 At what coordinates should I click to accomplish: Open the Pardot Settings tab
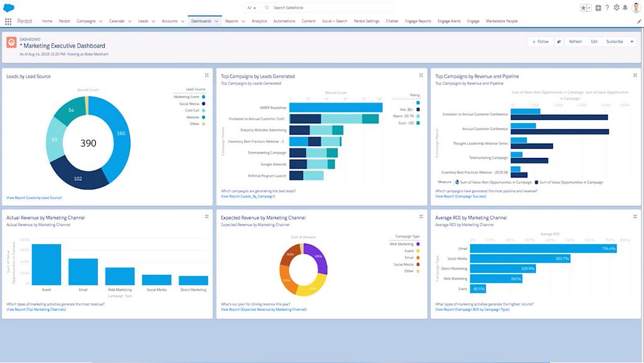click(367, 21)
